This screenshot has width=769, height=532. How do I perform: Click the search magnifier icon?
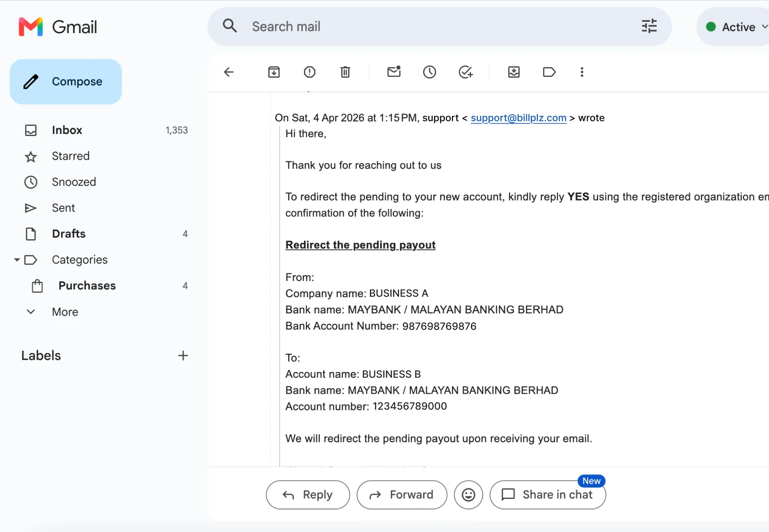pyautogui.click(x=230, y=26)
